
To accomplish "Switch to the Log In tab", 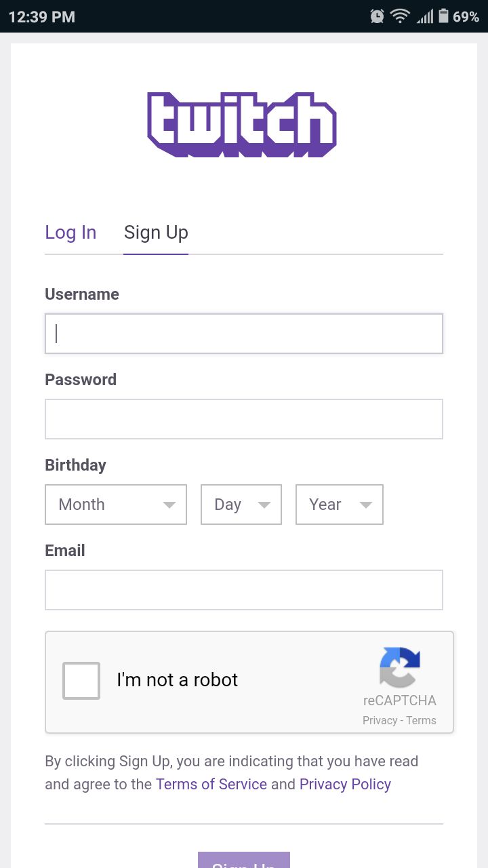I will click(x=70, y=233).
